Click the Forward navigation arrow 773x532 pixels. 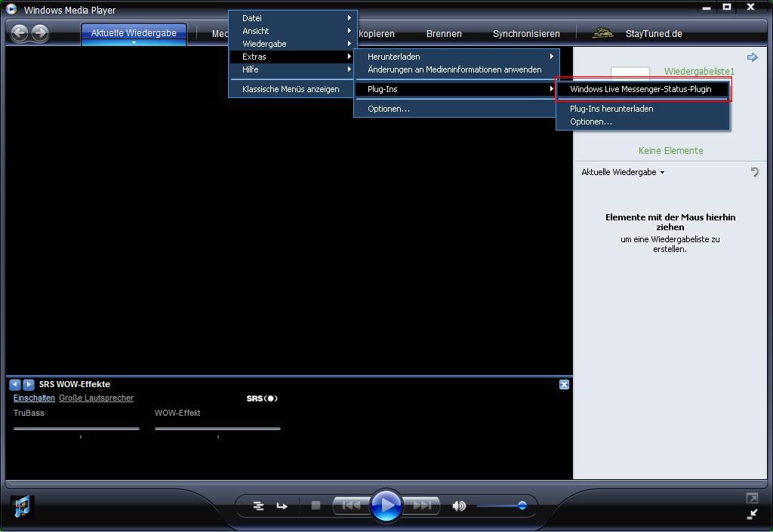pyautogui.click(x=40, y=33)
